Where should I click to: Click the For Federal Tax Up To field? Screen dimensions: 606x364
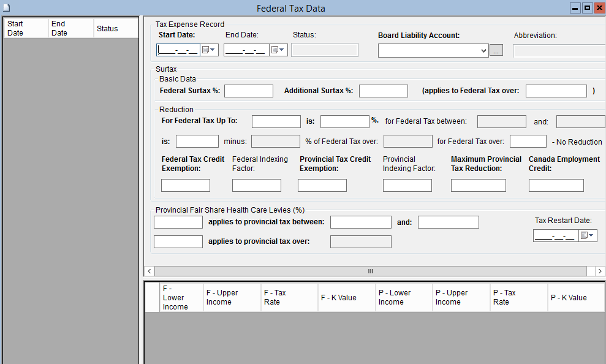coord(276,121)
